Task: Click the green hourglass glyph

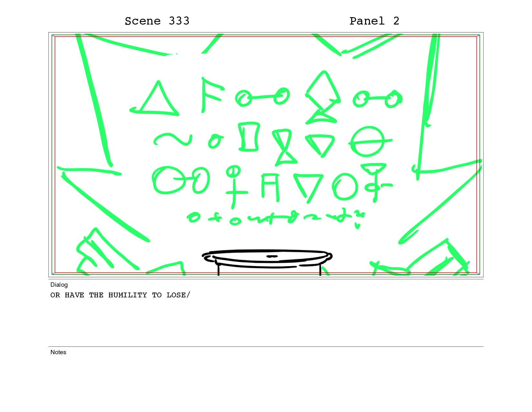Action: (284, 147)
